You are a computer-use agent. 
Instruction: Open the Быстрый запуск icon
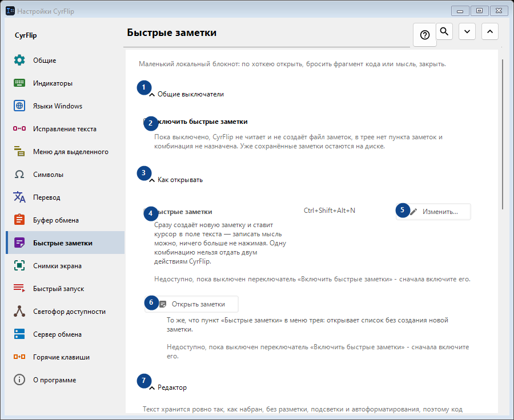(19, 288)
